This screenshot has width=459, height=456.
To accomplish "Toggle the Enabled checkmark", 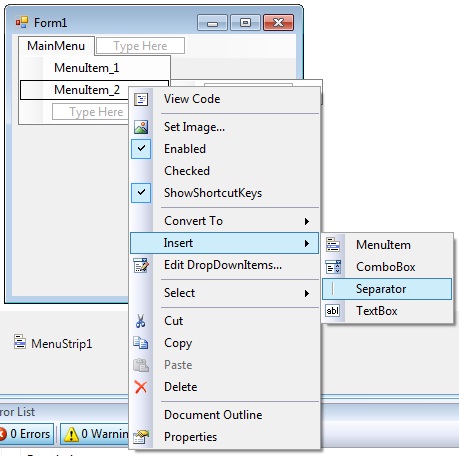I will pyautogui.click(x=141, y=149).
